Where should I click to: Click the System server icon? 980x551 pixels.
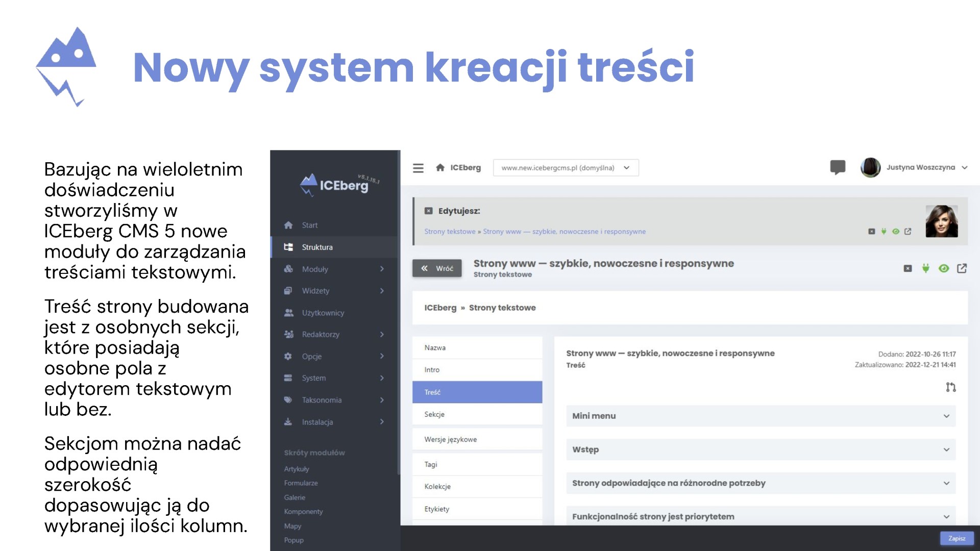(x=288, y=378)
